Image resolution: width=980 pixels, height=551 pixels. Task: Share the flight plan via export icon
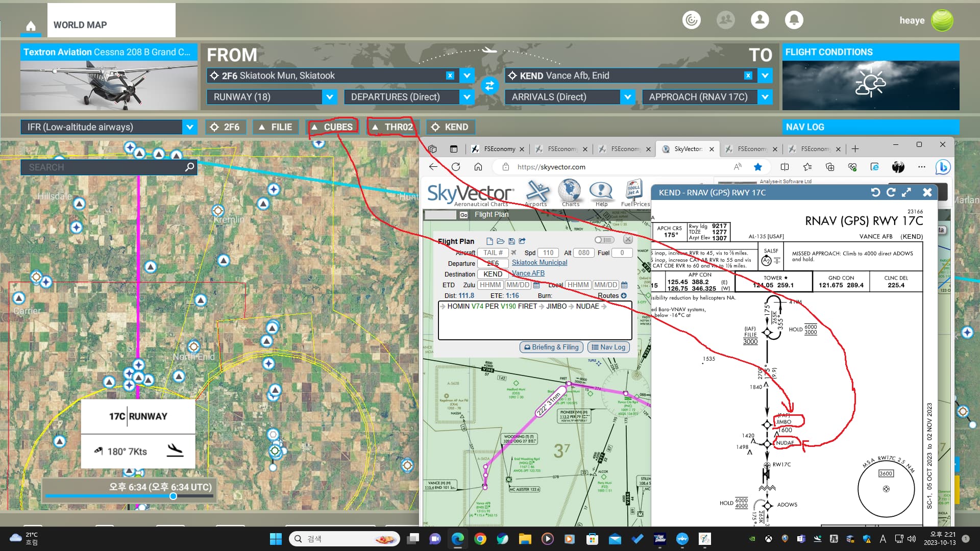click(522, 241)
